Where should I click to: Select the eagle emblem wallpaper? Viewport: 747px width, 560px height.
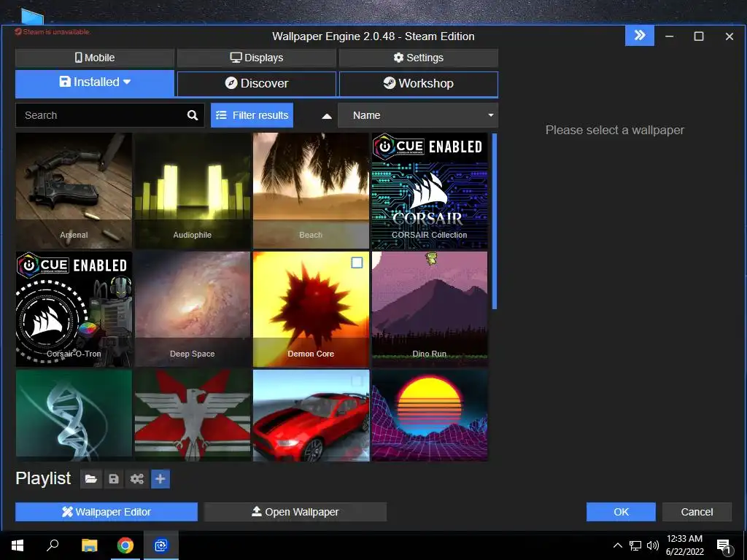click(193, 416)
